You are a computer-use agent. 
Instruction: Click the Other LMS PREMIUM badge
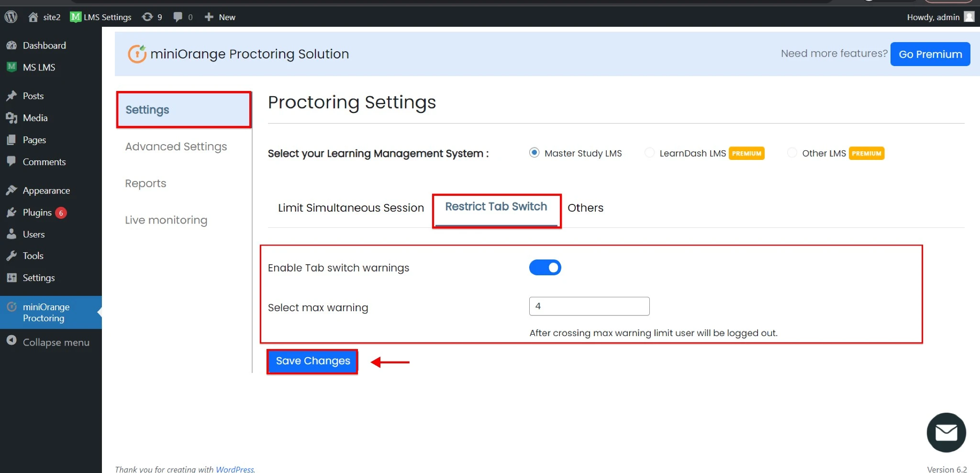click(x=867, y=153)
